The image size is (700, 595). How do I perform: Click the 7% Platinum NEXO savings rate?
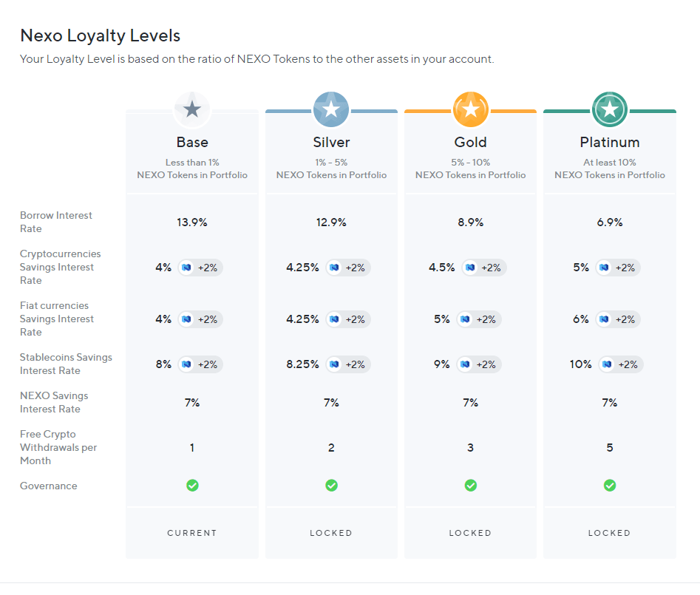click(x=610, y=403)
